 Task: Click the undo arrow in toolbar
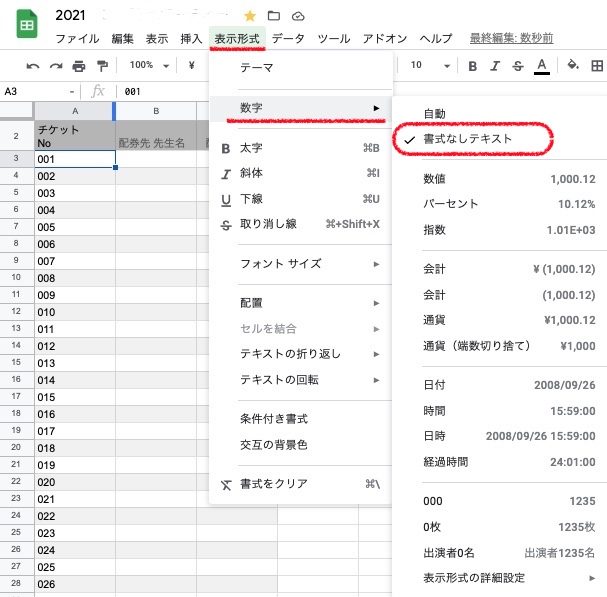click(x=33, y=65)
